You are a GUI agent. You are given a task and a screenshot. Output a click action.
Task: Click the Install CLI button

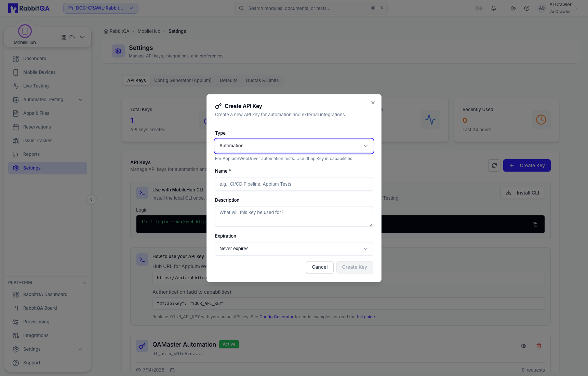[522, 193]
